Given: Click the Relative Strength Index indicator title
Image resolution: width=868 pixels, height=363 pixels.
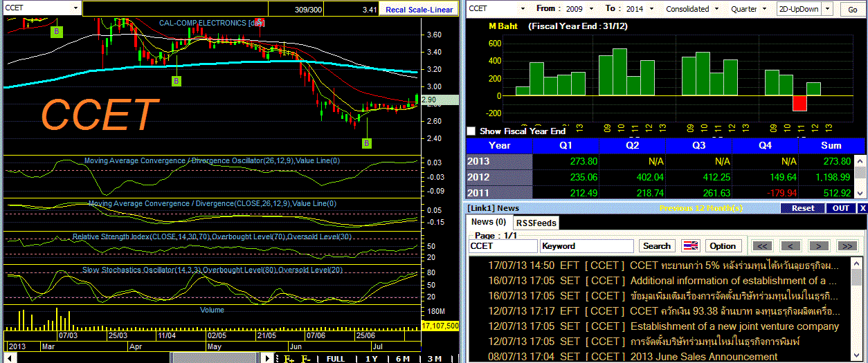Looking at the screenshot, I should [212, 237].
